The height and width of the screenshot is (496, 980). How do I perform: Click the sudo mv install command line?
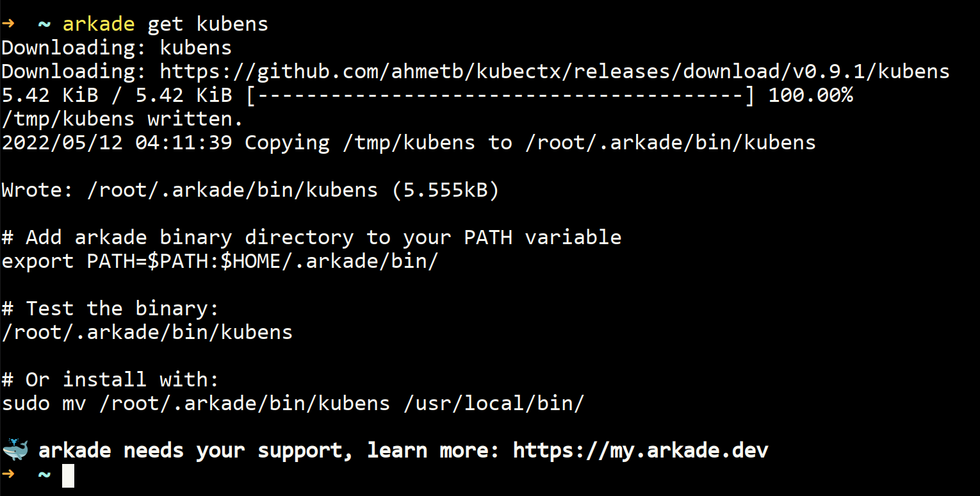[293, 404]
